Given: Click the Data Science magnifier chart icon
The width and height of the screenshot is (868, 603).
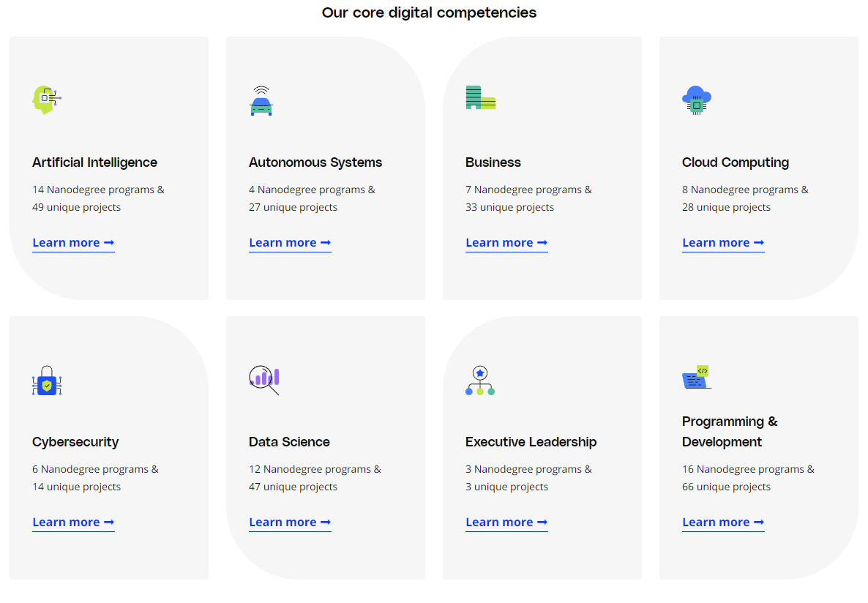Looking at the screenshot, I should [x=263, y=379].
